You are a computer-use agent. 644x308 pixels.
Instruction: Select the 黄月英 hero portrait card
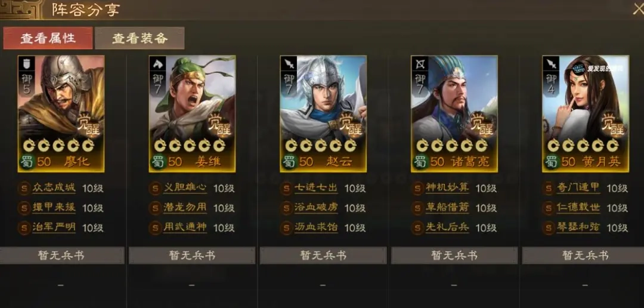(586, 114)
